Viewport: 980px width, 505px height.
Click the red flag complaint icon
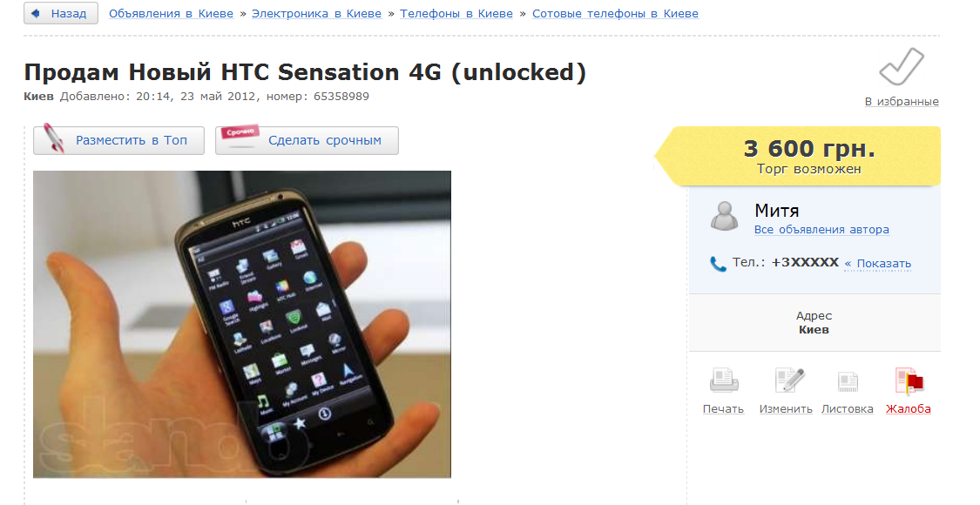point(909,380)
